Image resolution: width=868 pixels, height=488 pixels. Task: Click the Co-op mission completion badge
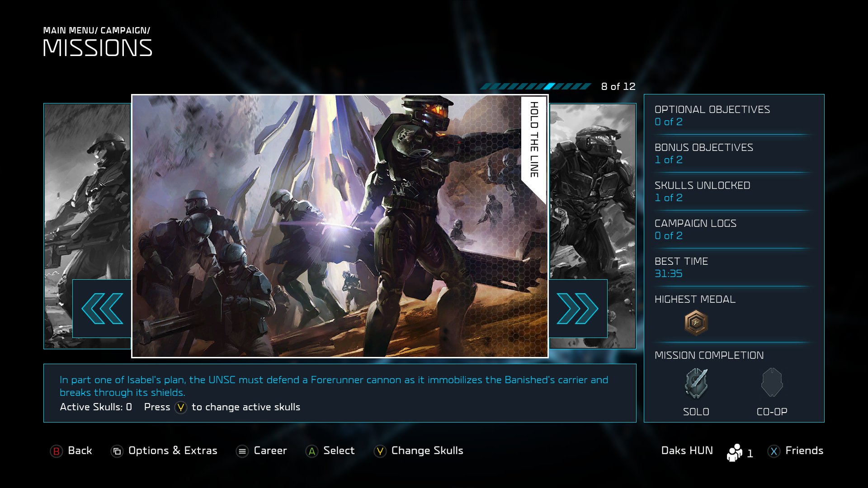click(x=772, y=383)
